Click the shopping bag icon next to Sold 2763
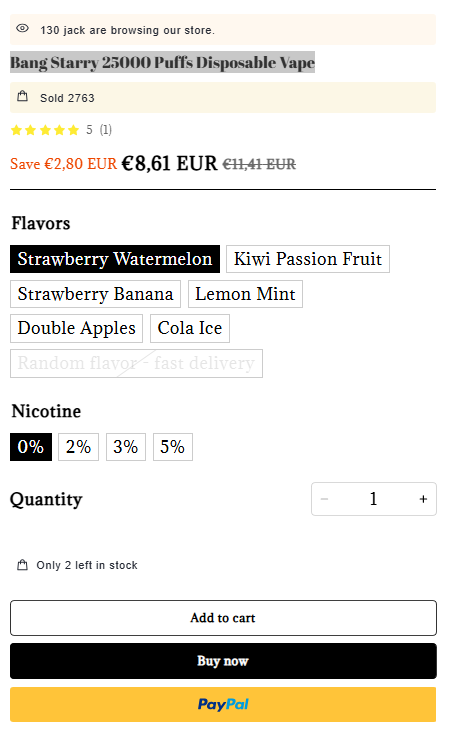The width and height of the screenshot is (458, 737). 22,96
